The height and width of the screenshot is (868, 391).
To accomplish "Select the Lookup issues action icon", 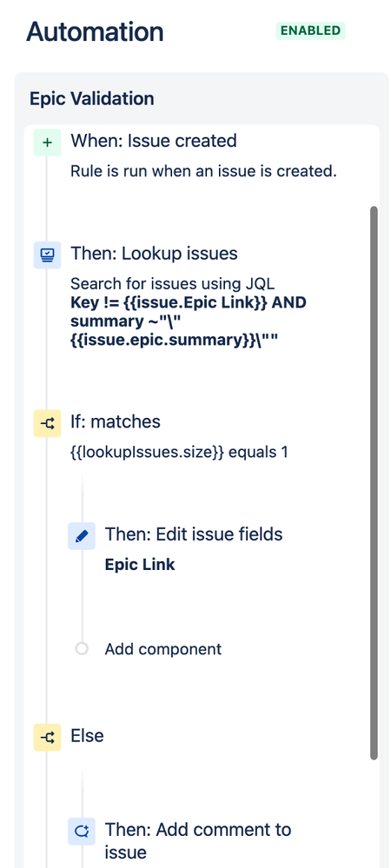I will click(x=47, y=255).
